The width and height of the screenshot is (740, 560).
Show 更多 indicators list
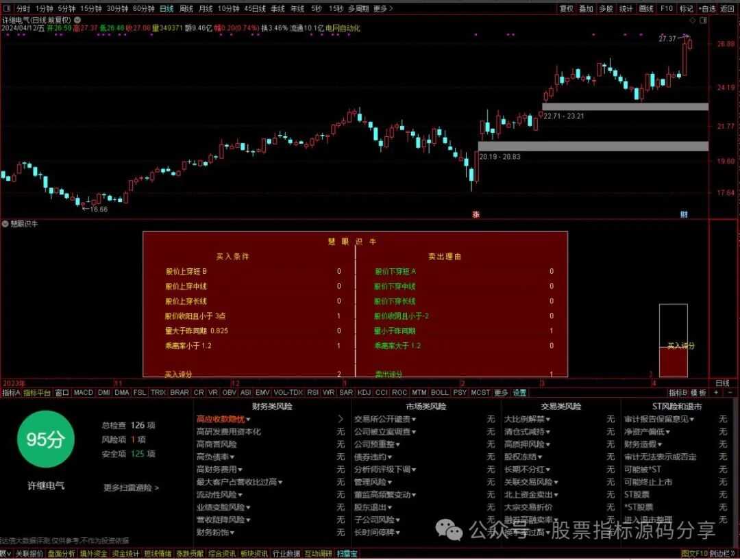(501, 392)
